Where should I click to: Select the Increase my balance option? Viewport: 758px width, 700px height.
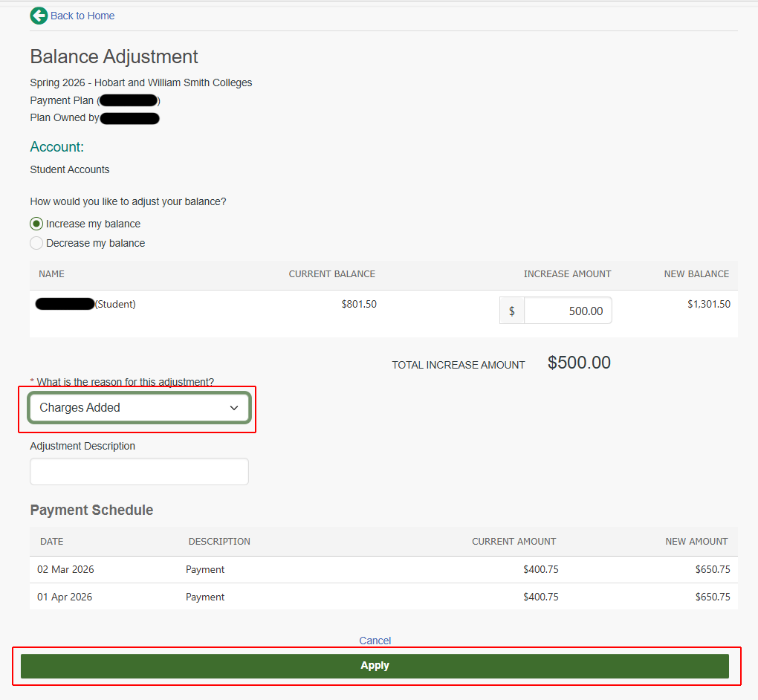click(x=36, y=224)
